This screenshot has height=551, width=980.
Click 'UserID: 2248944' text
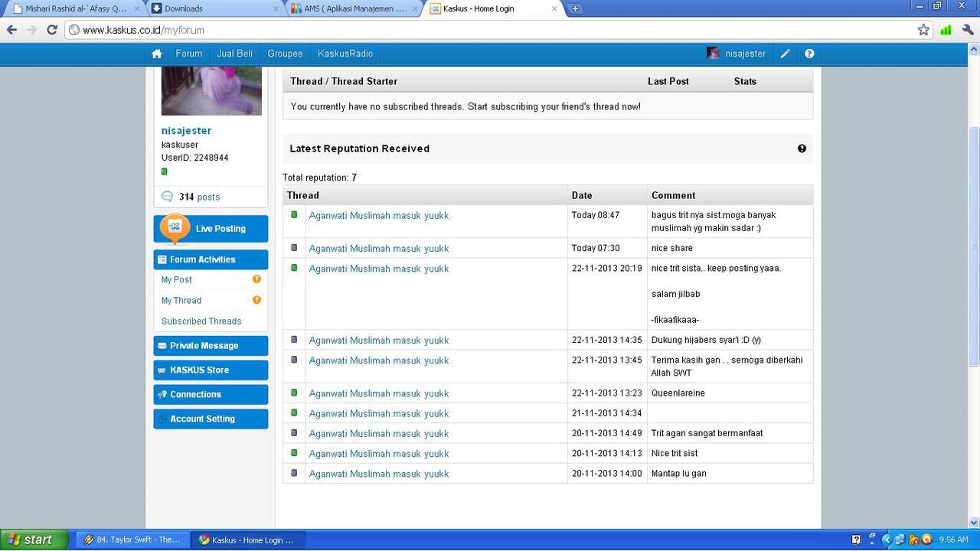click(195, 158)
